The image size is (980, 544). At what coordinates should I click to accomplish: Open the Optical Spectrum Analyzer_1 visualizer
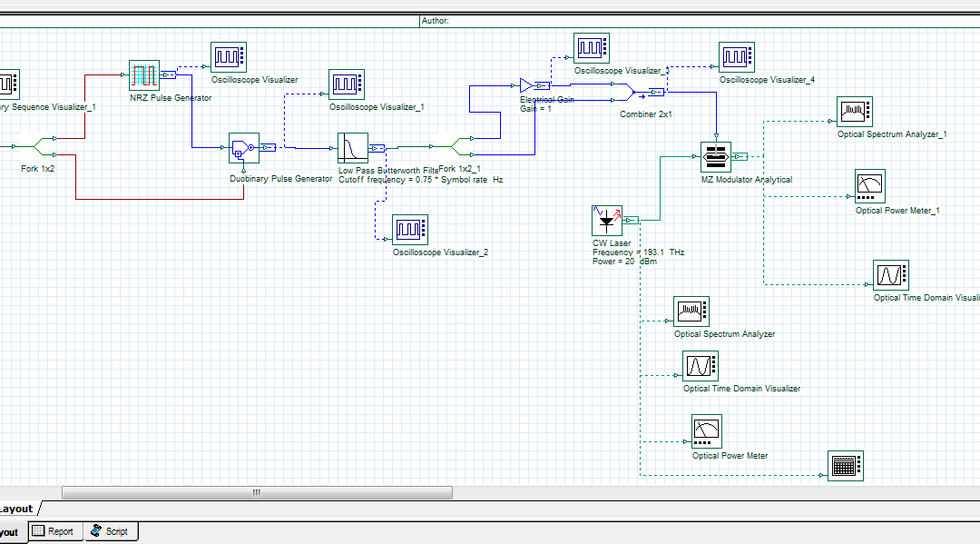[855, 112]
